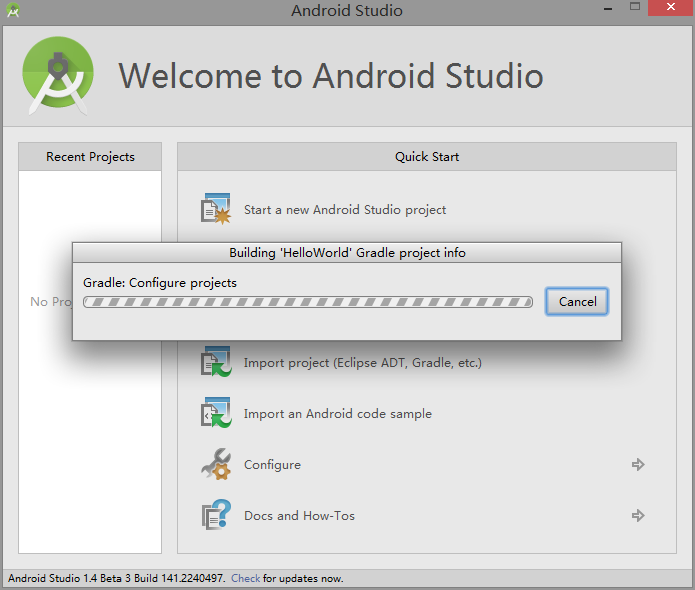Select the Quick Start panel header

pyautogui.click(x=427, y=156)
